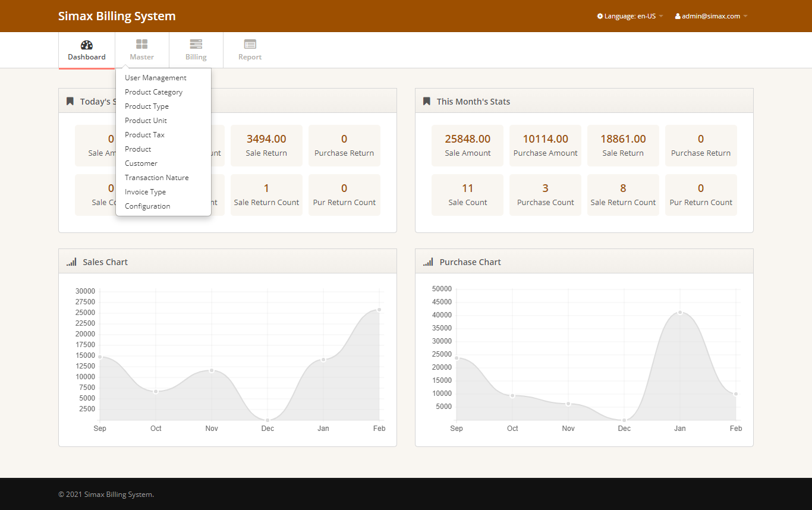Click the bookmark icon in This Month's Stats header
The image size is (812, 510).
pos(427,101)
